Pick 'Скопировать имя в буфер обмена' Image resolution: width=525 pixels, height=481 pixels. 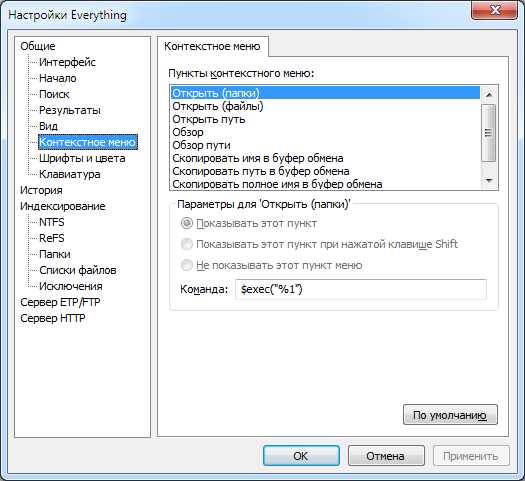coord(325,158)
